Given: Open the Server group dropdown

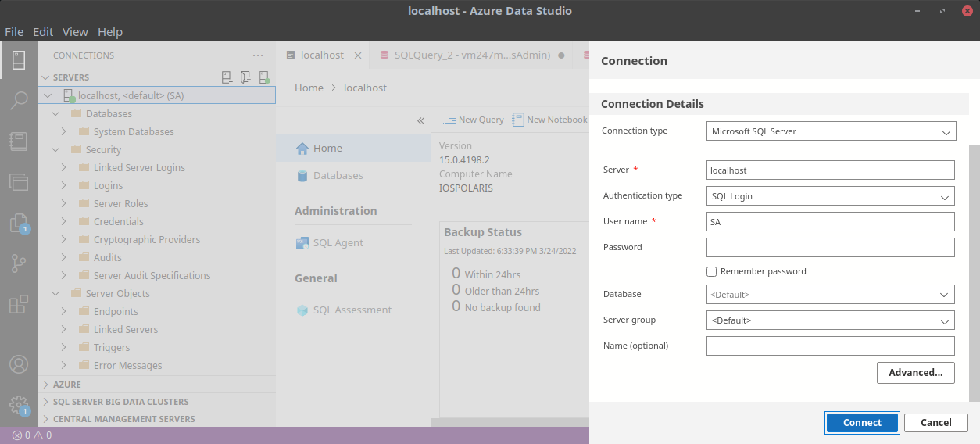Looking at the screenshot, I should click(831, 320).
